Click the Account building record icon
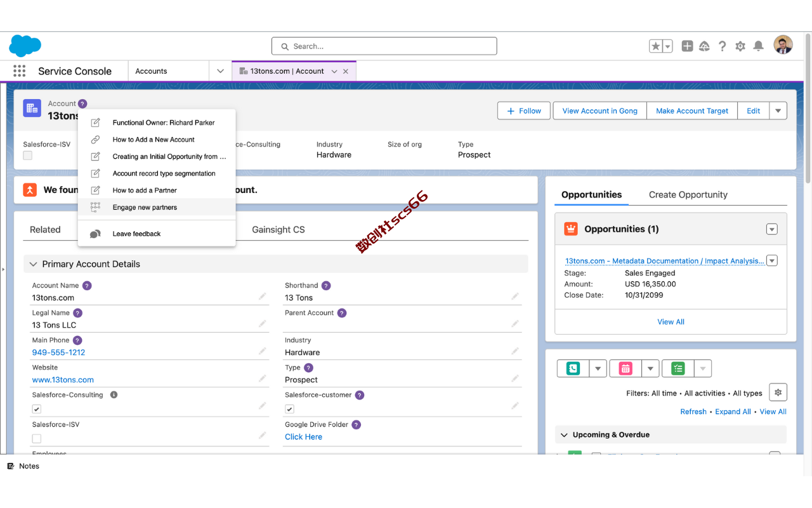Viewport: 812px width, 508px height. point(32,109)
